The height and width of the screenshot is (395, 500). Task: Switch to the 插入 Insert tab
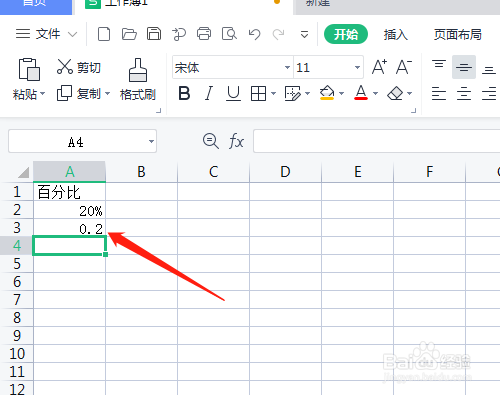coord(396,34)
